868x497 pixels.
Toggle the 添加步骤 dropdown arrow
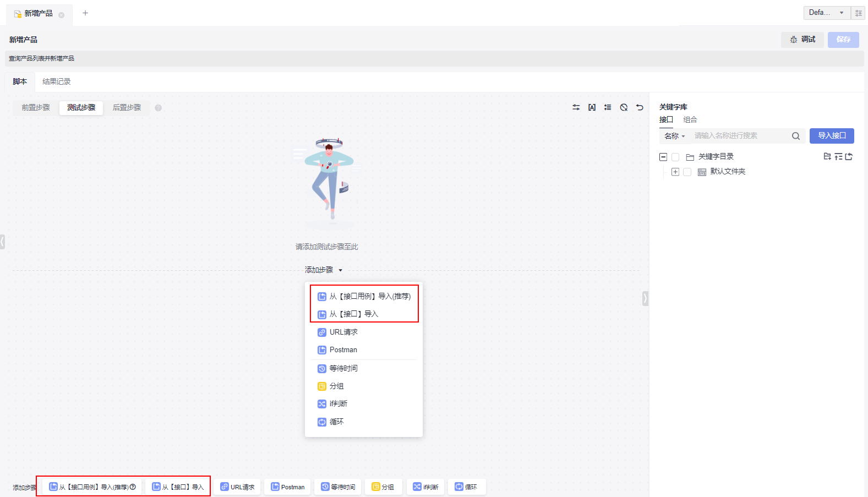coord(341,270)
